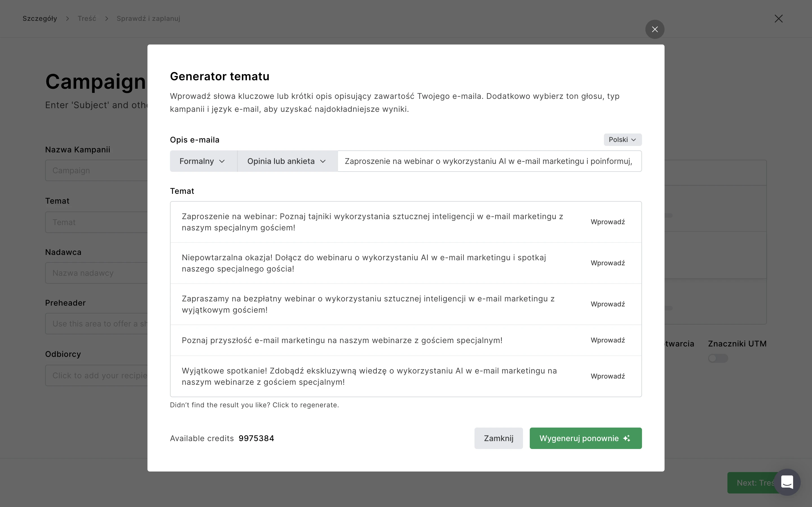Insert the first subject via Wprowadź
812x507 pixels.
coord(608,222)
